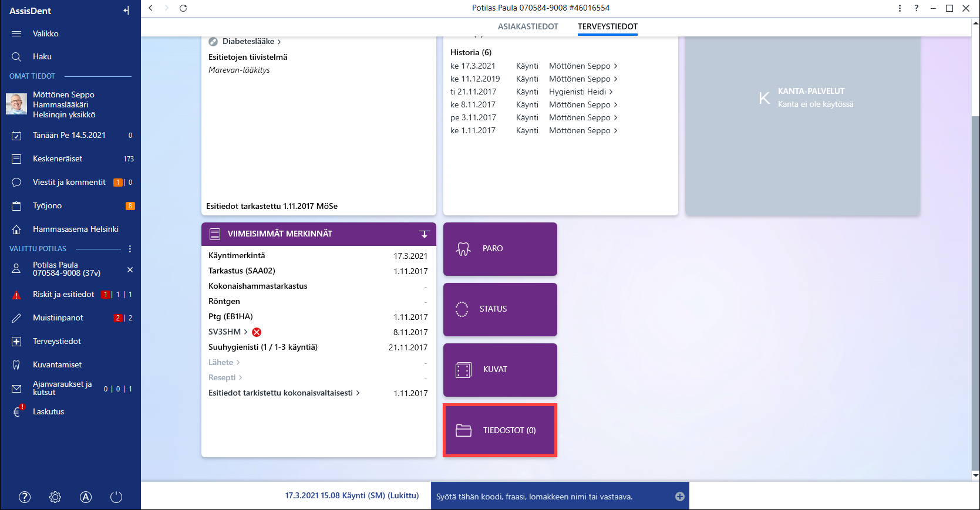This screenshot has width=980, height=510.
Task: Switch to the Asiakastiedot tab
Action: pyautogui.click(x=528, y=26)
